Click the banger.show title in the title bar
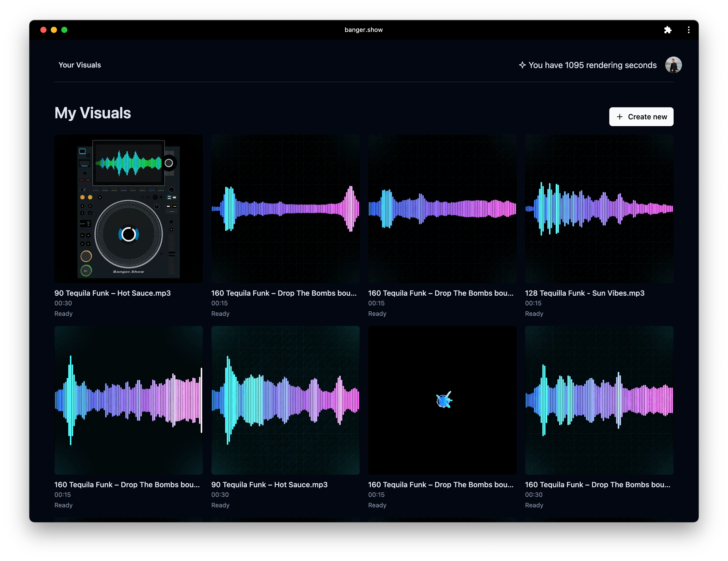This screenshot has width=728, height=561. coord(363,30)
